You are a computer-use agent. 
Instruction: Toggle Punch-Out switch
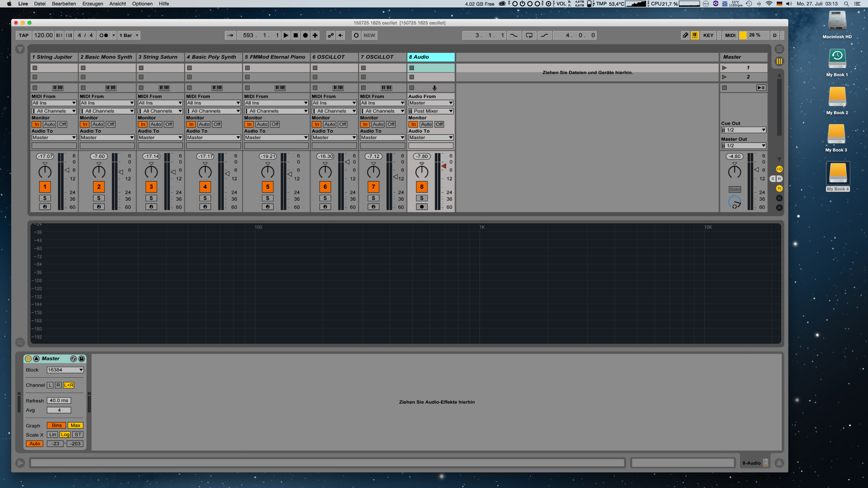pos(545,35)
